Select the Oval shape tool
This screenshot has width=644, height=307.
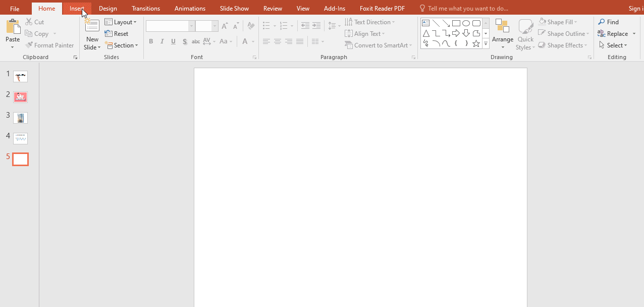click(x=466, y=23)
